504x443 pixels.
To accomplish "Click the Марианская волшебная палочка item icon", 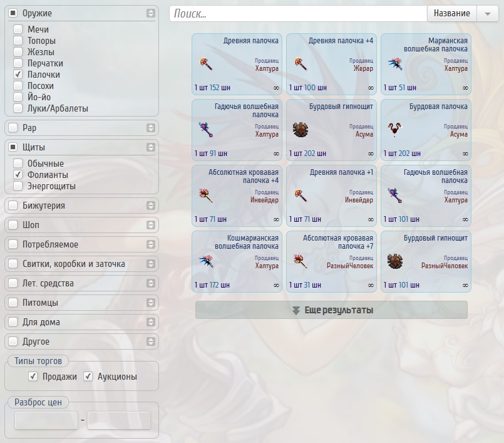I will pos(394,64).
